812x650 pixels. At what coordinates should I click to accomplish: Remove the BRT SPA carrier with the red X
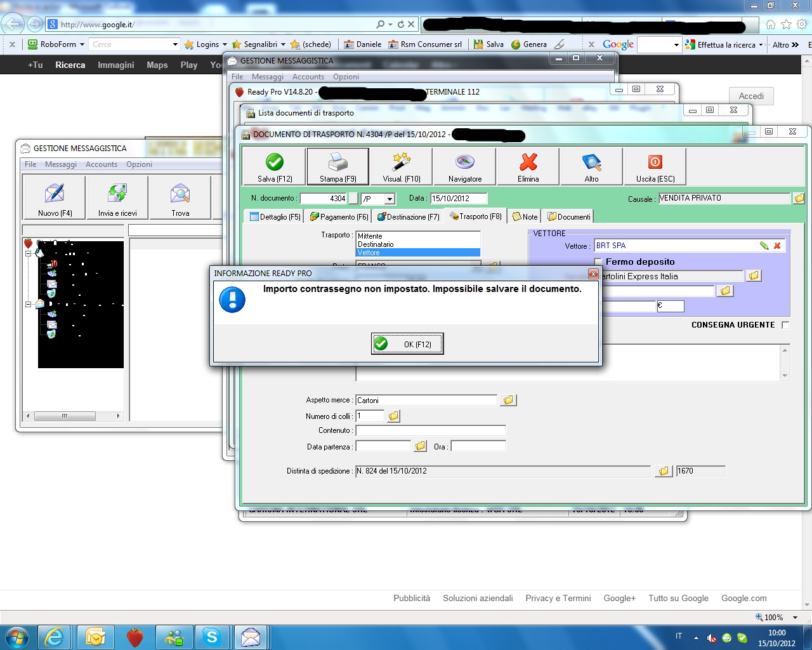coord(777,246)
